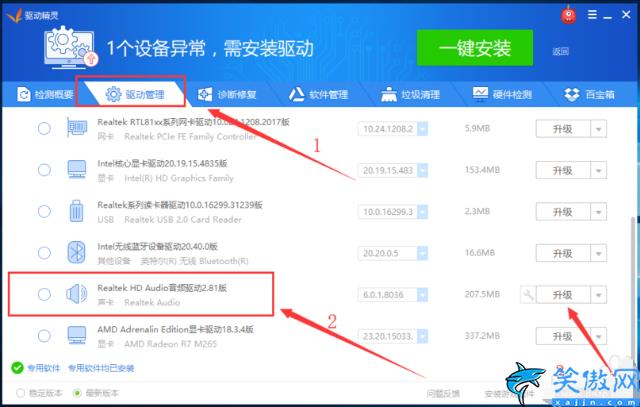Open the 百宝箱 tab
640x407 pixels.
click(589, 95)
